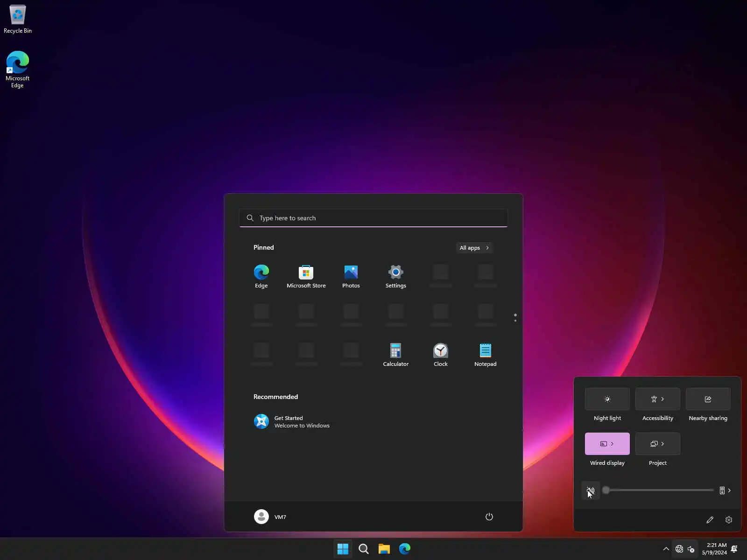747x560 pixels.
Task: Click the power button in the Start menu
Action: [489, 517]
